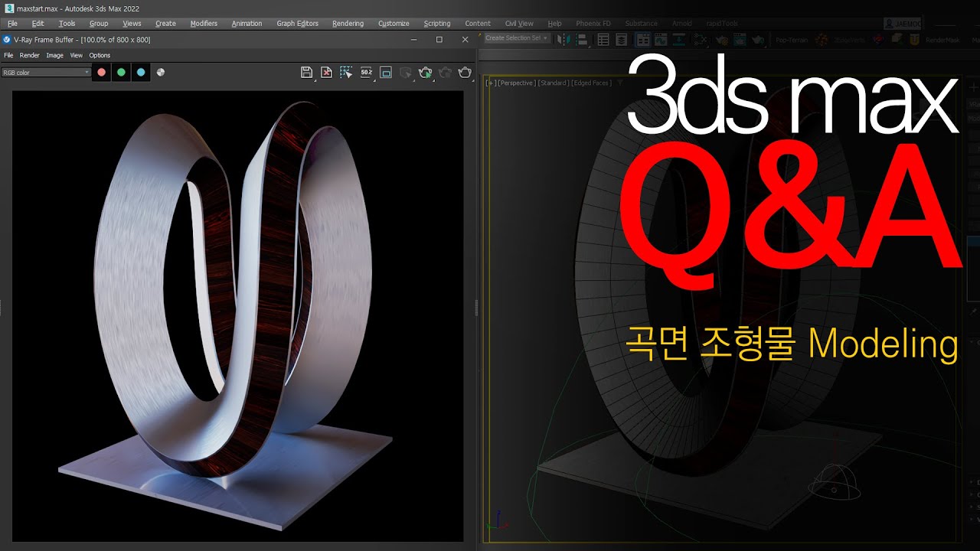The width and height of the screenshot is (980, 551).
Task: Open the Curve Editor icon
Action: 660,38
